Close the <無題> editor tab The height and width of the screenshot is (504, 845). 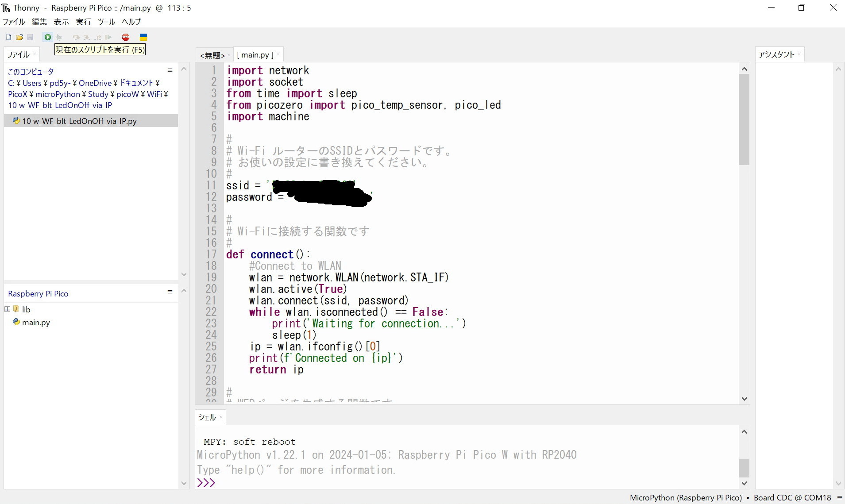point(228,55)
